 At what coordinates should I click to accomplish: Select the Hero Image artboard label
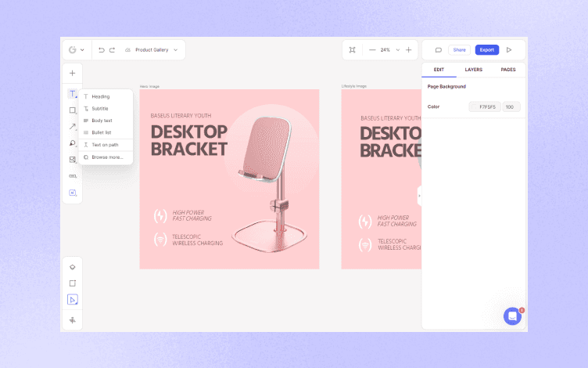(149, 86)
